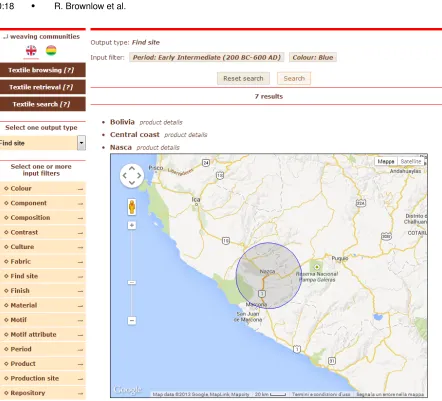The image size is (442, 401).
Task: Expand the Motif input filter
Action: [43, 320]
